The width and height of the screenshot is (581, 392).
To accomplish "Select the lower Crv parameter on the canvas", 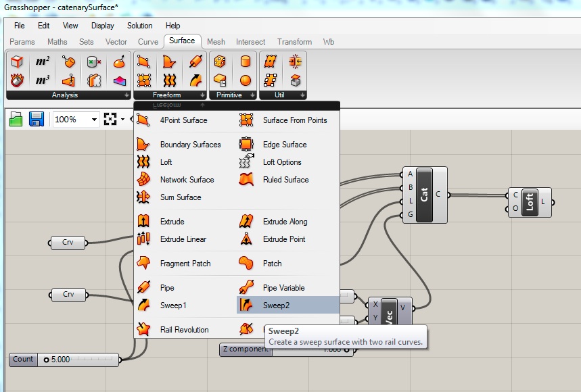I will [x=68, y=295].
